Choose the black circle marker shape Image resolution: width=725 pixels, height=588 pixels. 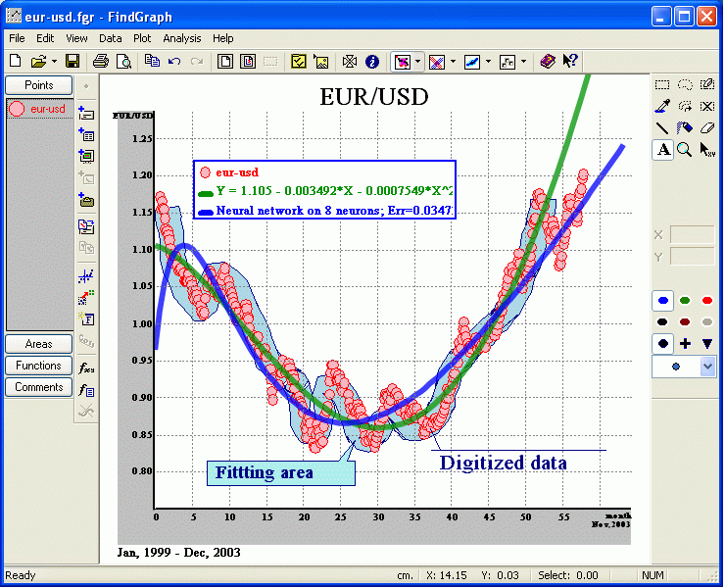click(663, 344)
